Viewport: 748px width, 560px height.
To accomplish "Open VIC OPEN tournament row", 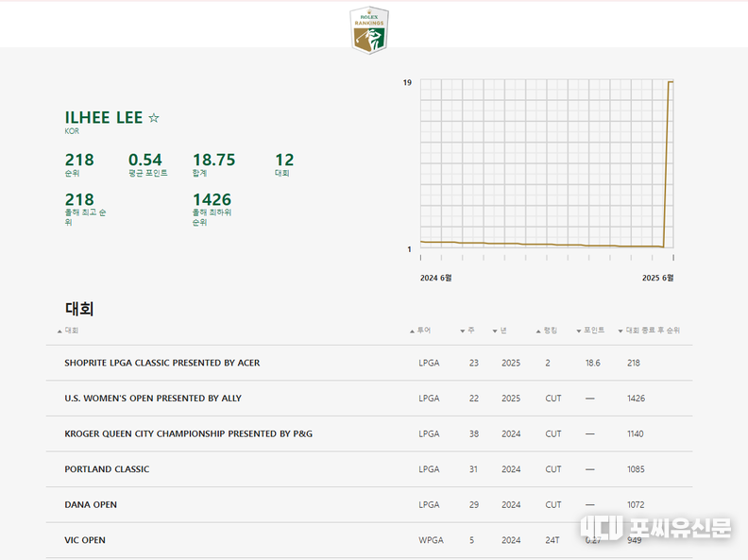I will (369, 540).
